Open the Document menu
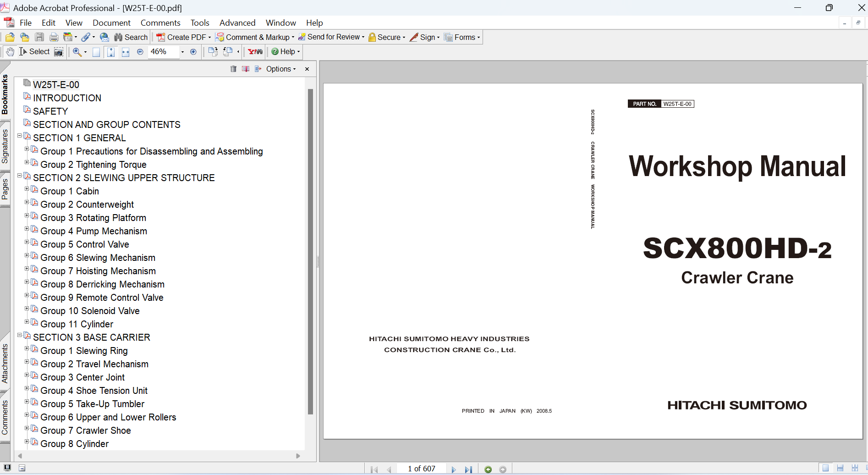 (x=111, y=23)
